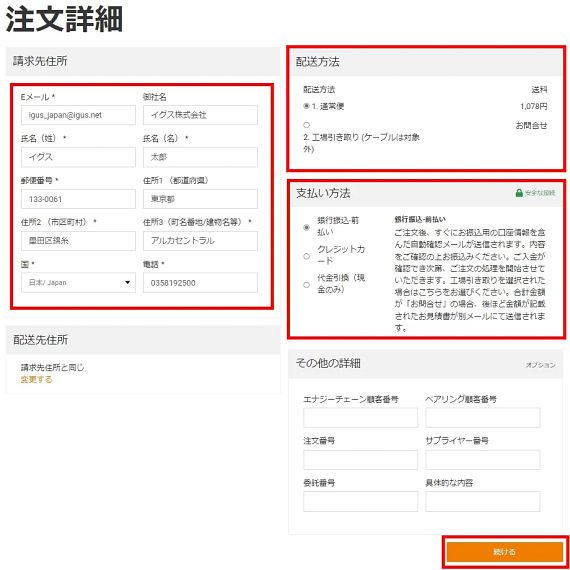Click ベアリング顧客番号 input field
570x570 pixels.
[483, 417]
